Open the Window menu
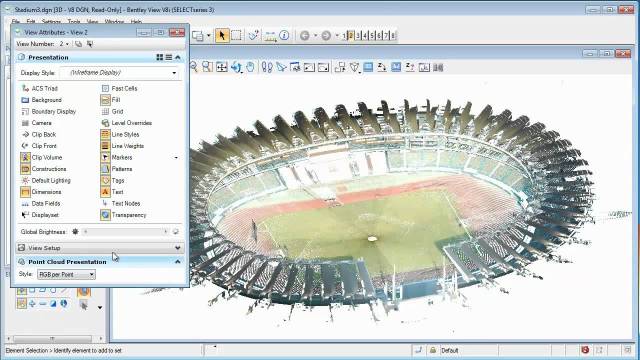Screen dimensions: 640x360 coord(114,22)
